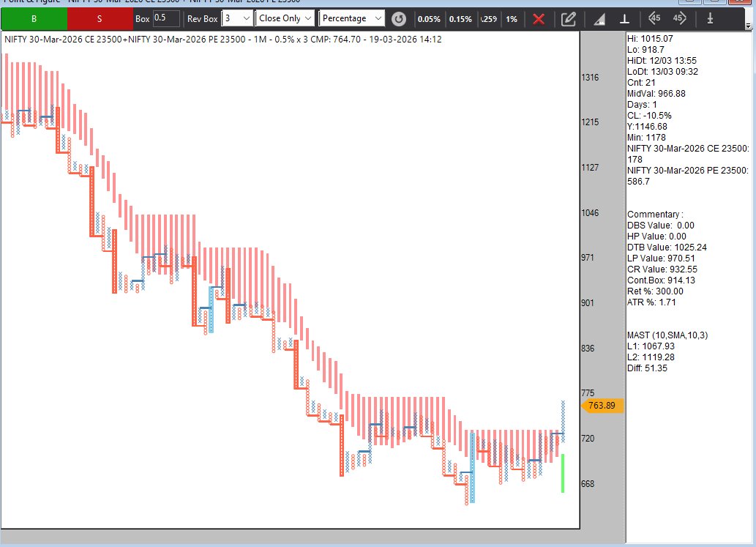The image size is (756, 547).
Task: Open the edit note pencil icon
Action: (569, 19)
